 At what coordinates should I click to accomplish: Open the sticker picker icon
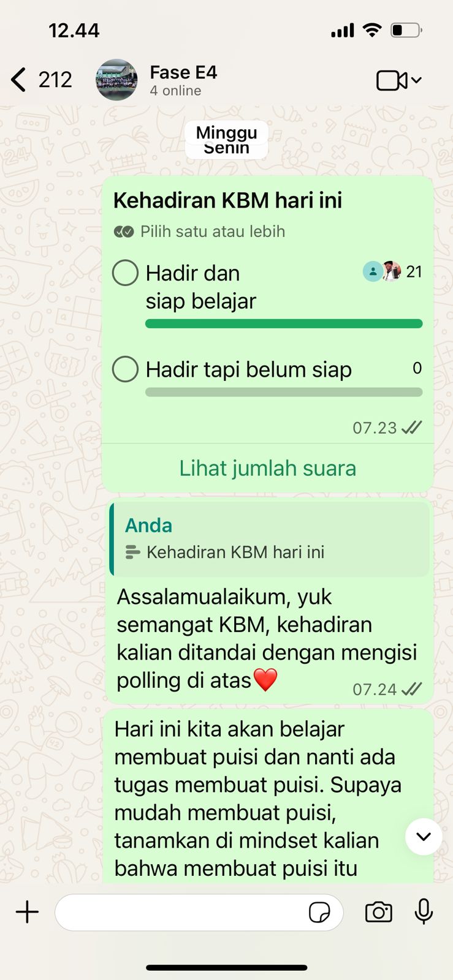coord(319,913)
